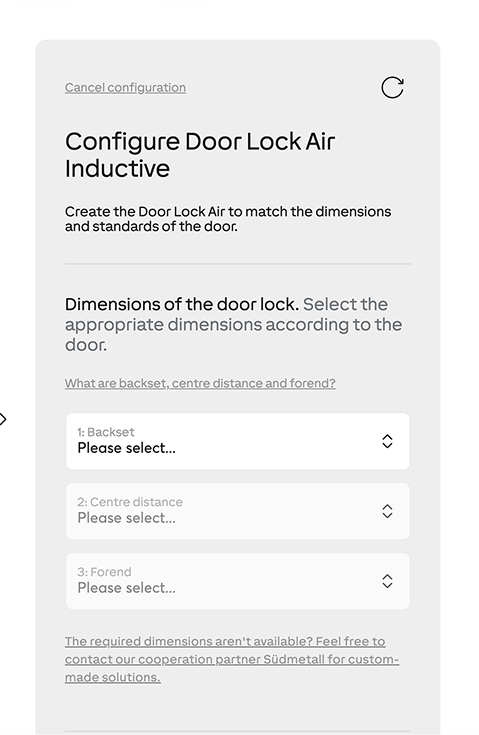The width and height of the screenshot is (479, 735).
Task: Click the up-down chevron icon in the Backset field
Action: pyautogui.click(x=387, y=441)
